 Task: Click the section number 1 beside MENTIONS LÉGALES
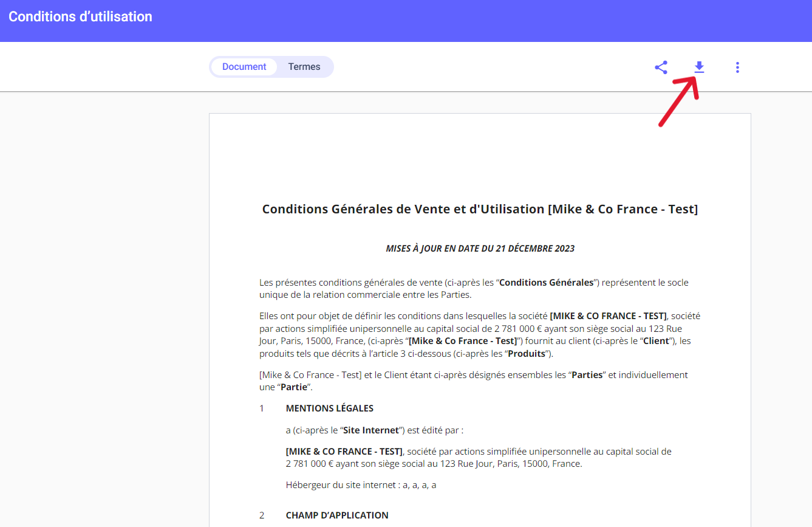click(x=262, y=408)
